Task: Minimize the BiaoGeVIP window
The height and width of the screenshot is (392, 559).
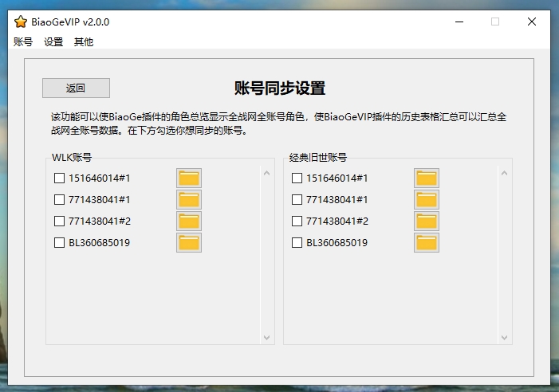Action: (459, 22)
